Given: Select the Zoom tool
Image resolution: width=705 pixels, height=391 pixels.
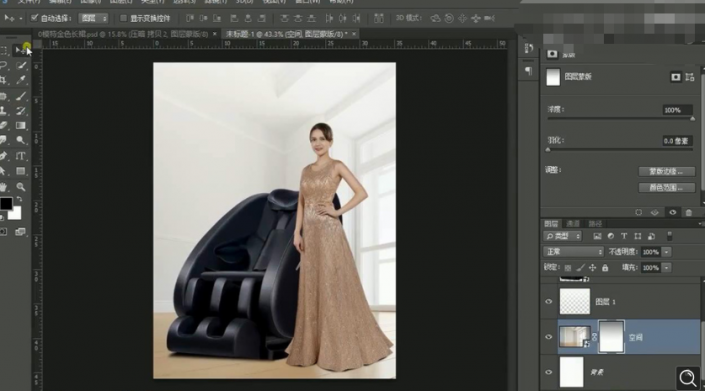Looking at the screenshot, I should click(21, 187).
